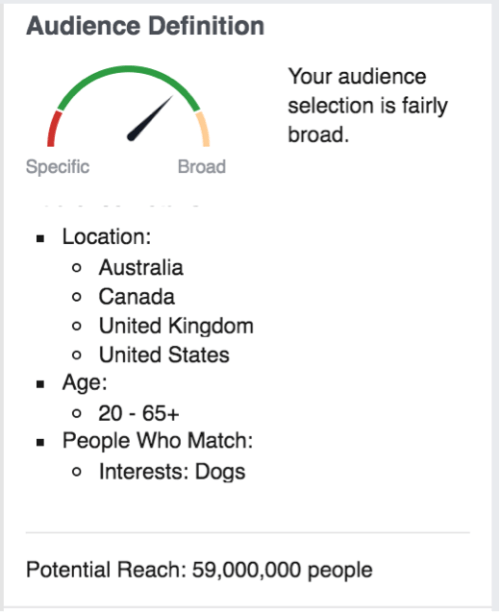Click the square bullet beside Location
Screen dimensions: 500x612
[x=40, y=238]
